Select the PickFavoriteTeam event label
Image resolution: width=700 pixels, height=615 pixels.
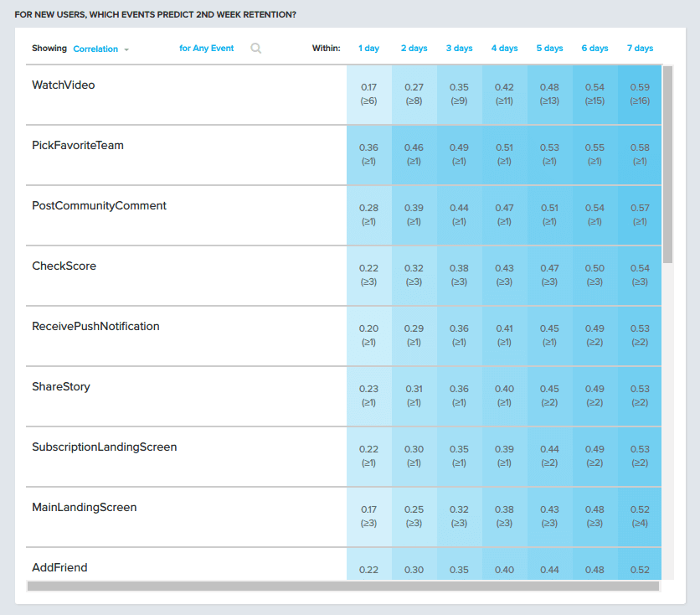pyautogui.click(x=78, y=146)
